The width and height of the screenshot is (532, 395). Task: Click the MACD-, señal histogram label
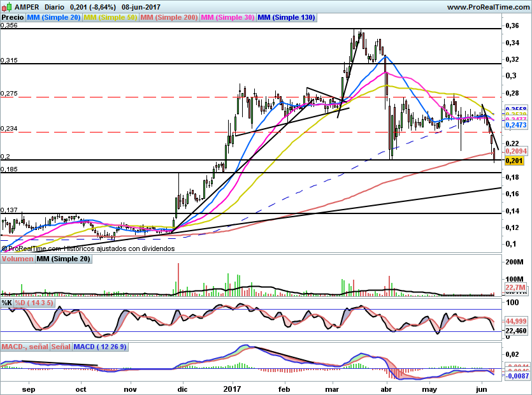click(25, 347)
